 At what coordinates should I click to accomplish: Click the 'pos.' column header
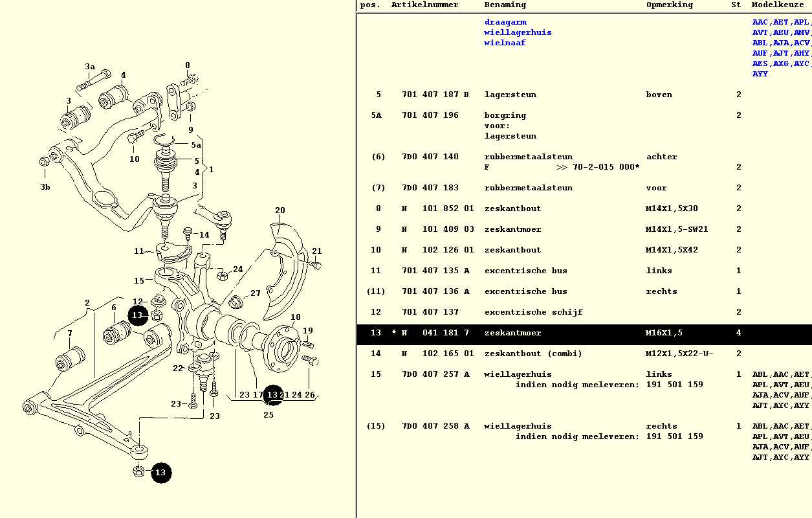[x=370, y=5]
